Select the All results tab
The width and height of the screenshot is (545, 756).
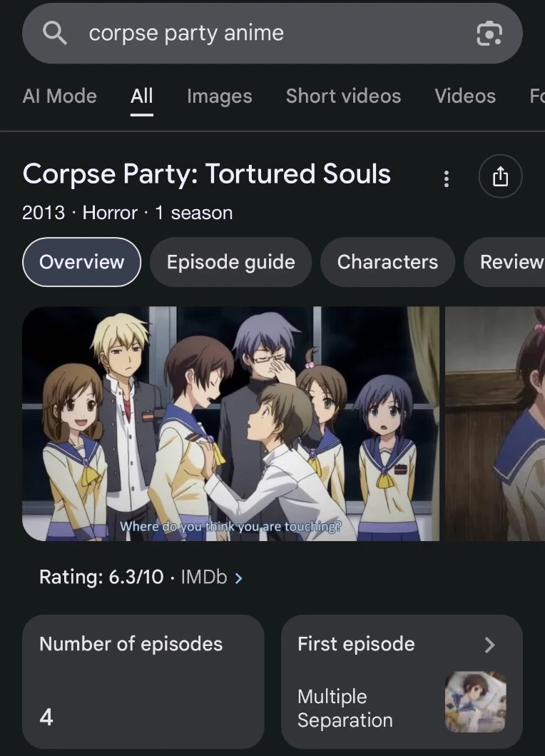(142, 96)
